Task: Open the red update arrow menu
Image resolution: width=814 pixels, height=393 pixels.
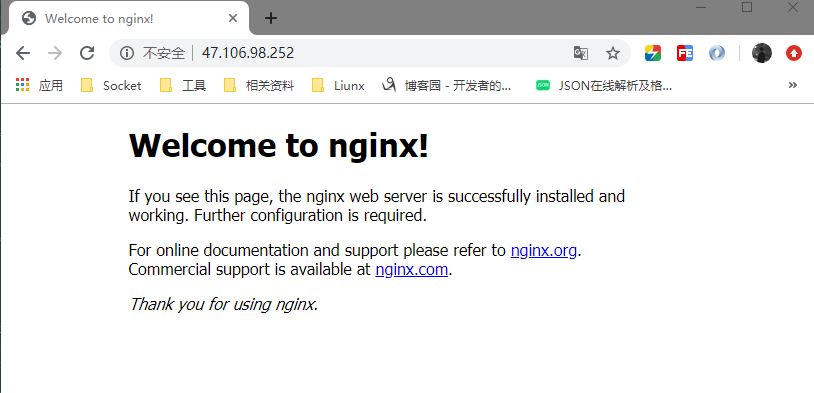Action: (x=794, y=53)
